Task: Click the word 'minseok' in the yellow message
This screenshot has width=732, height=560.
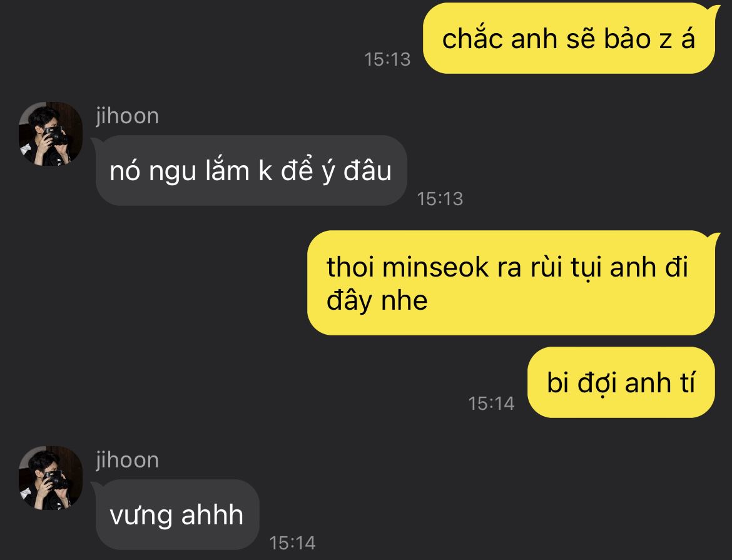Action: pos(435,267)
